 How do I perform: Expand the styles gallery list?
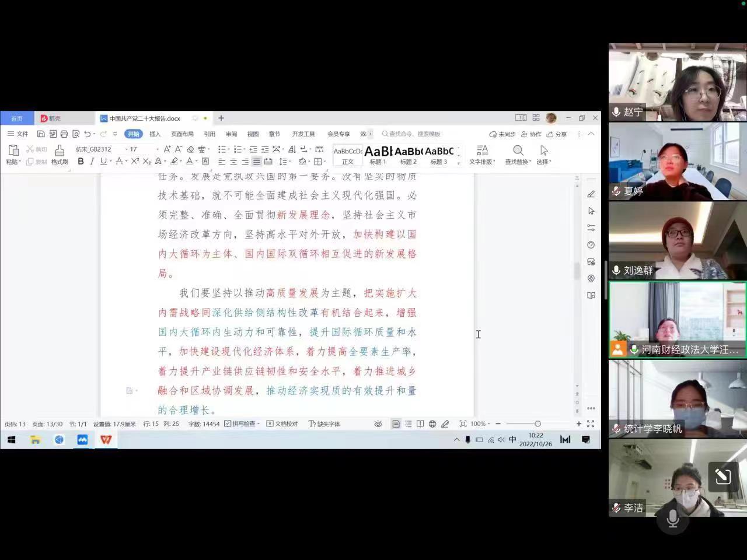[459, 162]
